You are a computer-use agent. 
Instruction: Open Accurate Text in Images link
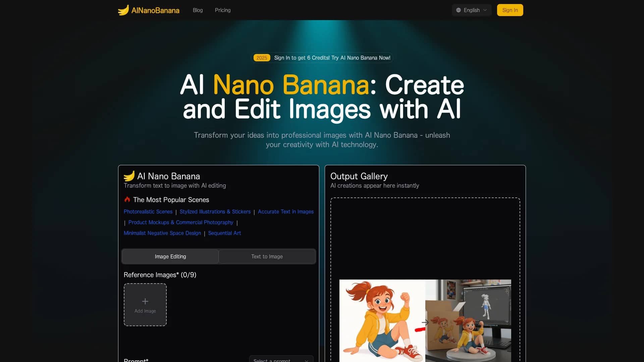(x=286, y=212)
